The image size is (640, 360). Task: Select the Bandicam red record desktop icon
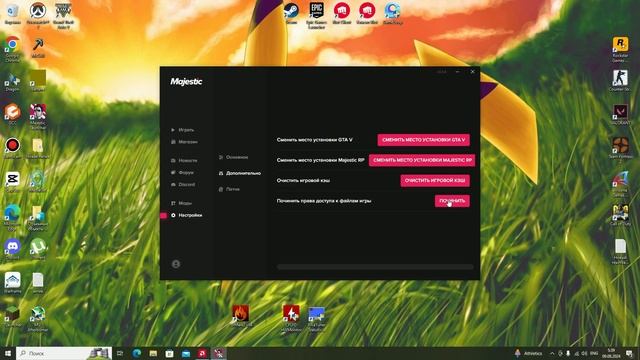(12, 148)
